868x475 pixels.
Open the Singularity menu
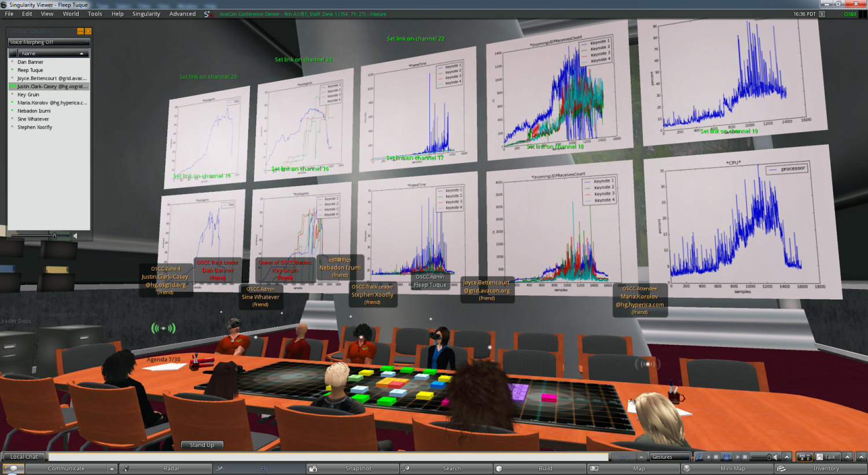[146, 14]
